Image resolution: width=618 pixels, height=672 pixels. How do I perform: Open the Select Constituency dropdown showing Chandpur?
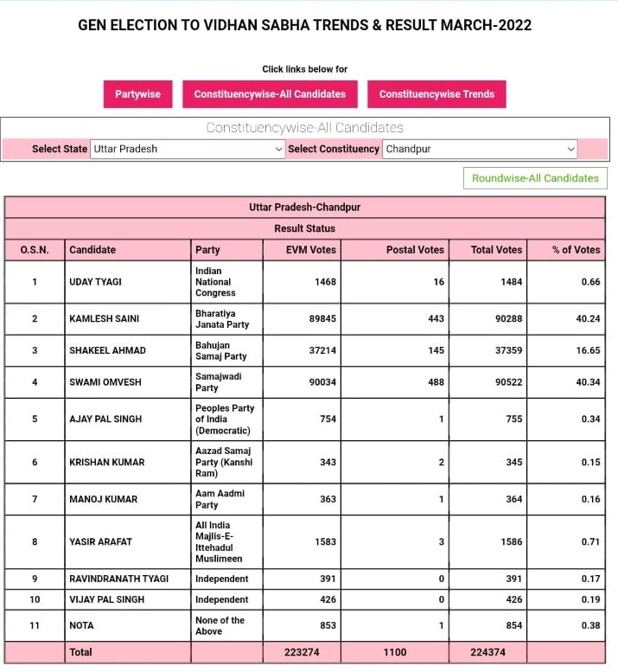click(x=480, y=149)
